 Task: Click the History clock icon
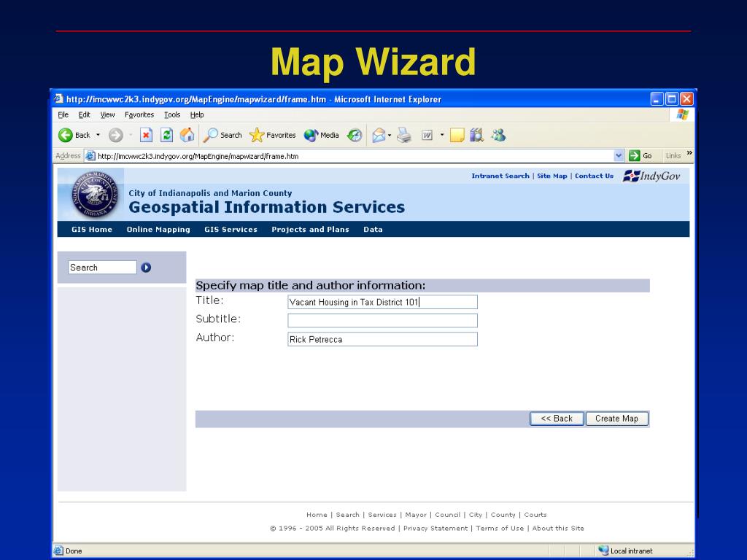click(x=355, y=135)
